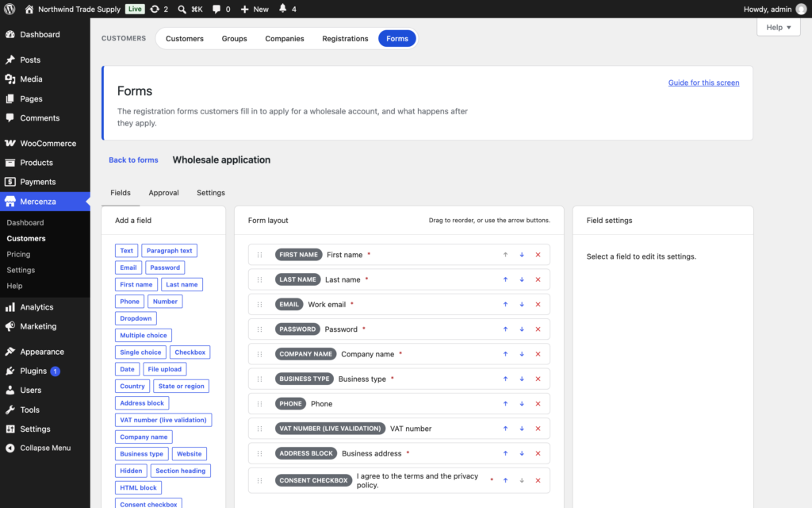Add a Single choice field
812x508 pixels.
click(x=140, y=352)
